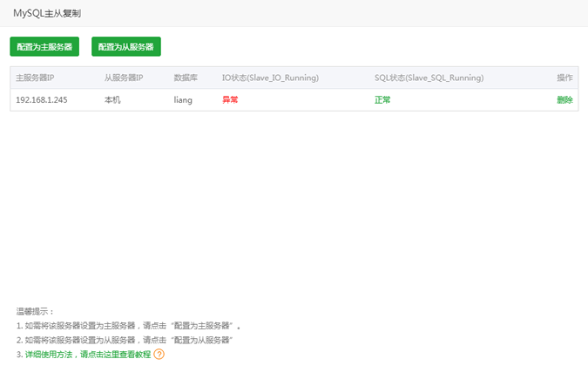588x386 pixels.
Task: Click the green 正常 SQL status
Action: pyautogui.click(x=382, y=100)
